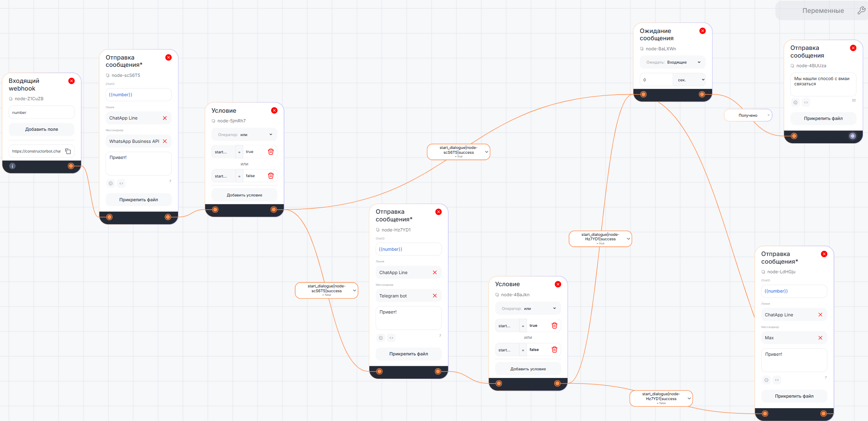Insert variable code in node-scS6T5 message
This screenshot has width=868, height=421.
[121, 184]
